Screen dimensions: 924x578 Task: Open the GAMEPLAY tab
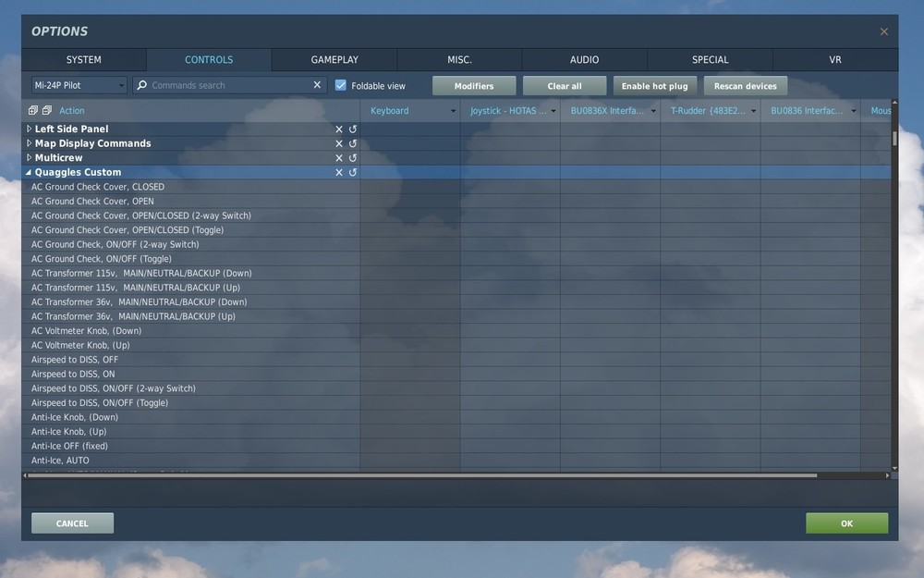click(x=334, y=59)
